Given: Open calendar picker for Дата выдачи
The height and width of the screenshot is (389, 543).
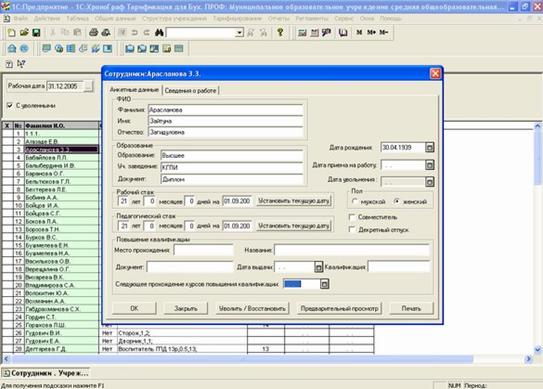Looking at the screenshot, I should (x=318, y=267).
